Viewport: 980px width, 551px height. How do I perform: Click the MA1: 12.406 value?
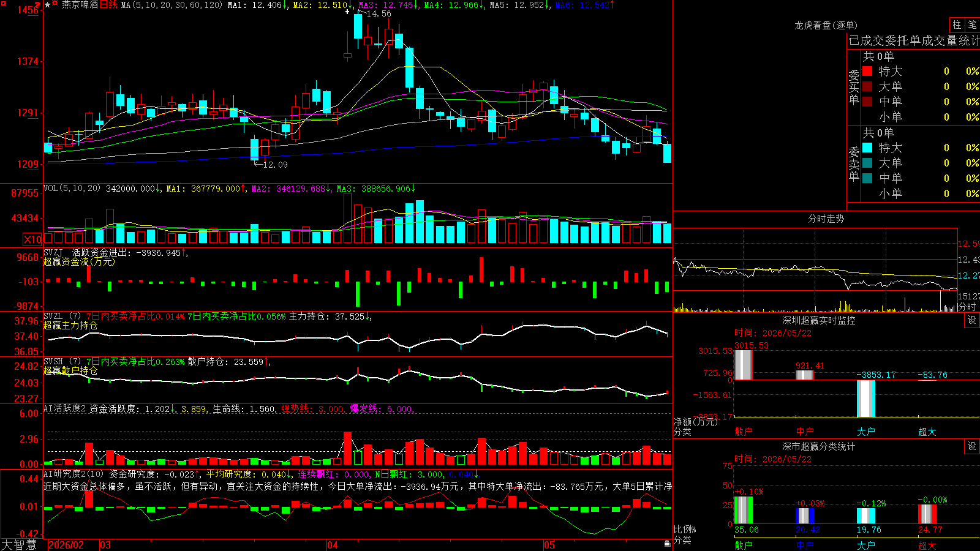254,5
